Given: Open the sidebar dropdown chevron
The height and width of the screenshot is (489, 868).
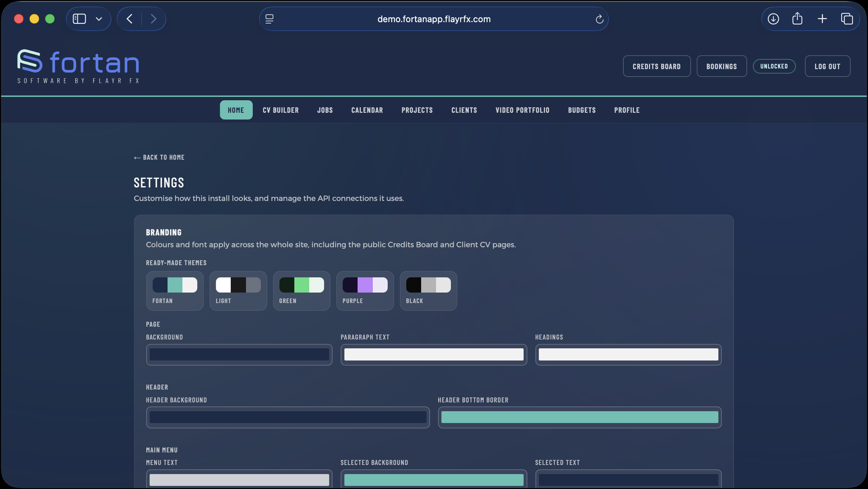Looking at the screenshot, I should coord(99,19).
